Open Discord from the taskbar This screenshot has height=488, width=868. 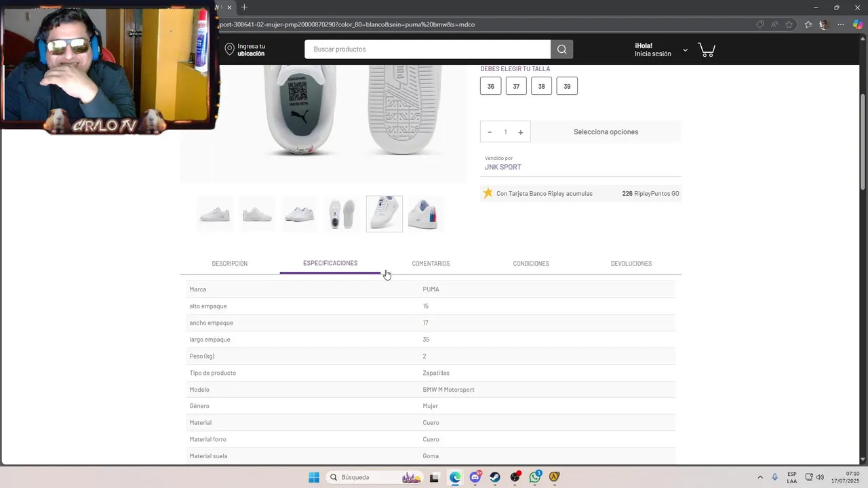tap(475, 477)
